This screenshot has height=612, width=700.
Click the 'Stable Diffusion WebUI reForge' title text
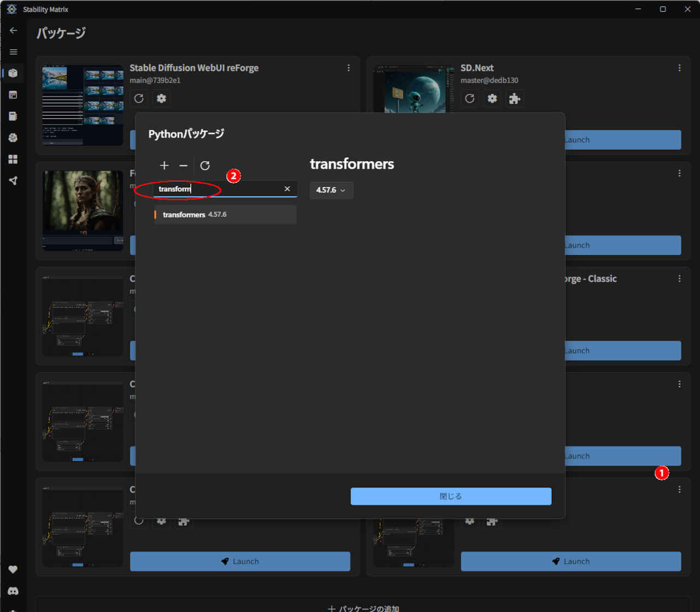(x=194, y=68)
